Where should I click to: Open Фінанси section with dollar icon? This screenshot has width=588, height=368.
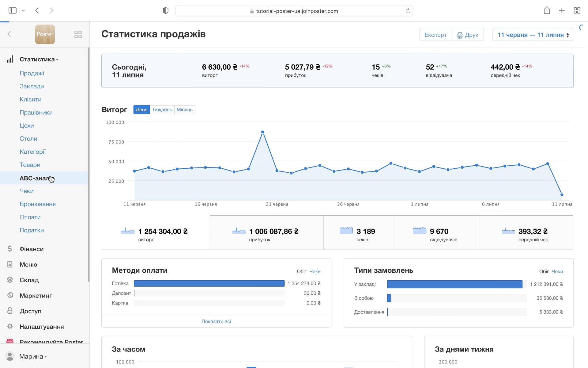(x=31, y=249)
